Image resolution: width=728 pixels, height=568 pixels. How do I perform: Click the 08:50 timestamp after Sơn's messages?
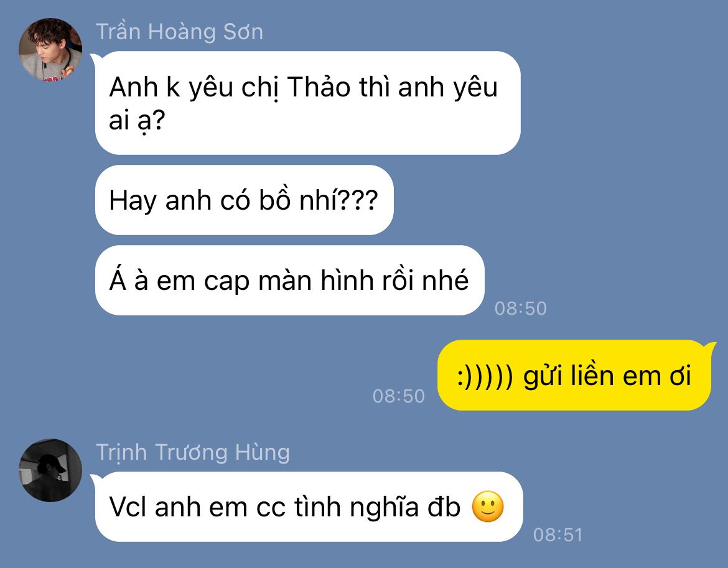520,309
